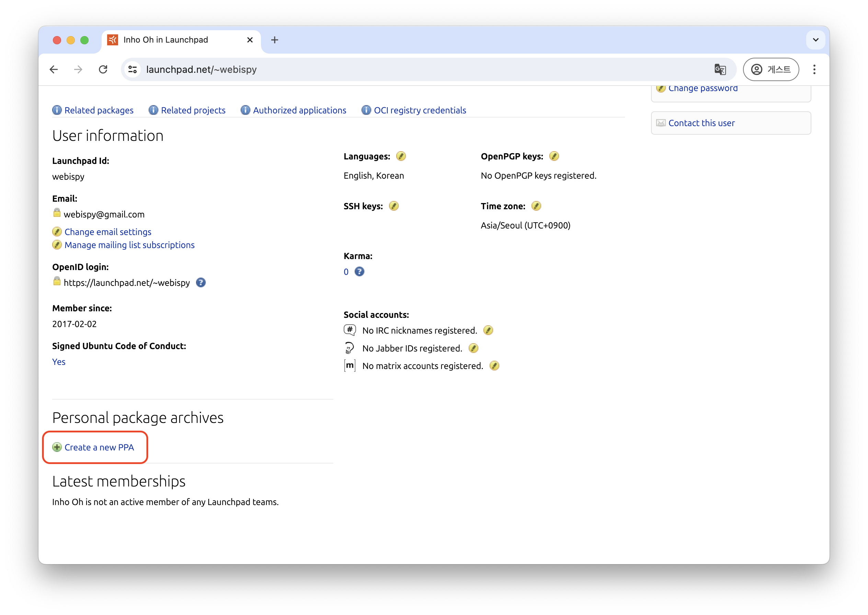Click the Google Translate icon in address bar
This screenshot has height=615, width=868.
pos(720,69)
